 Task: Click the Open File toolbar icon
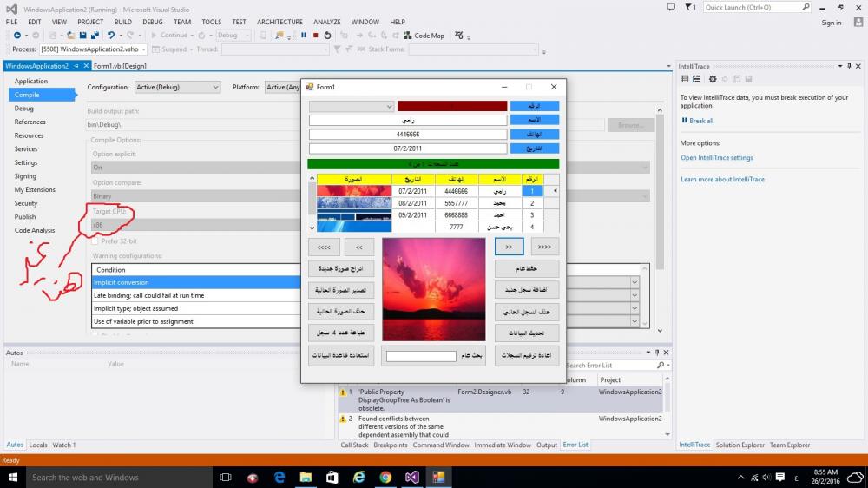pyautogui.click(x=70, y=36)
